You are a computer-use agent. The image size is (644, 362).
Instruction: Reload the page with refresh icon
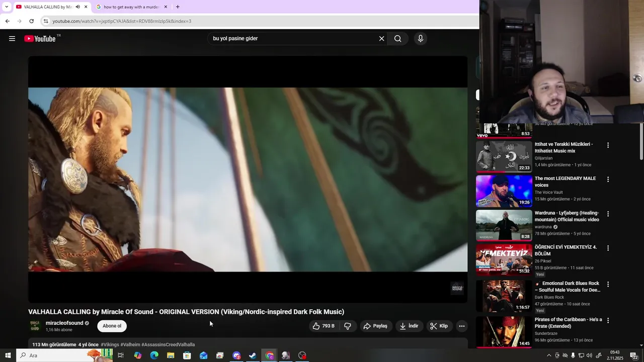31,21
